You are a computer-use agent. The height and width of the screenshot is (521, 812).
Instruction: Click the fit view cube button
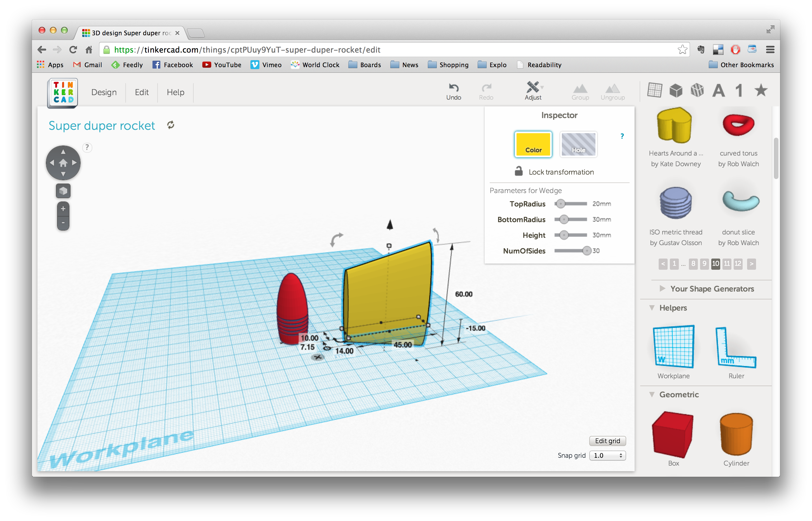click(x=63, y=191)
